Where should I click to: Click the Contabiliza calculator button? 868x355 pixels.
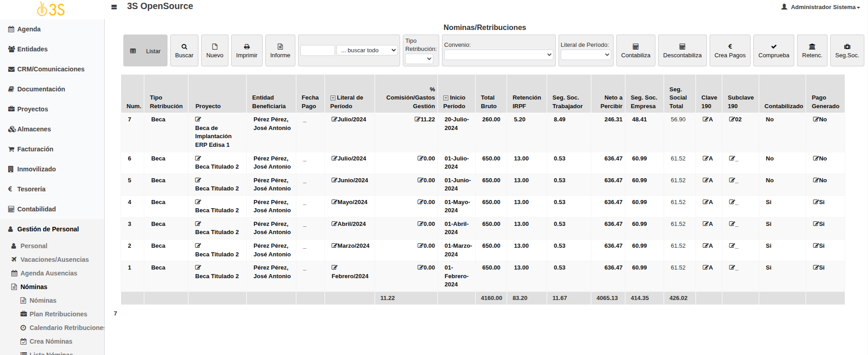point(635,50)
